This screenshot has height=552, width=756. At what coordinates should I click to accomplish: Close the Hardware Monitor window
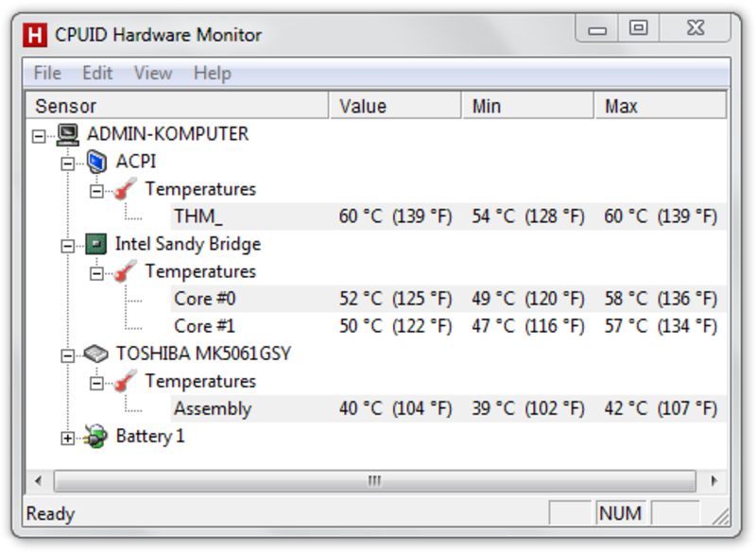(695, 28)
